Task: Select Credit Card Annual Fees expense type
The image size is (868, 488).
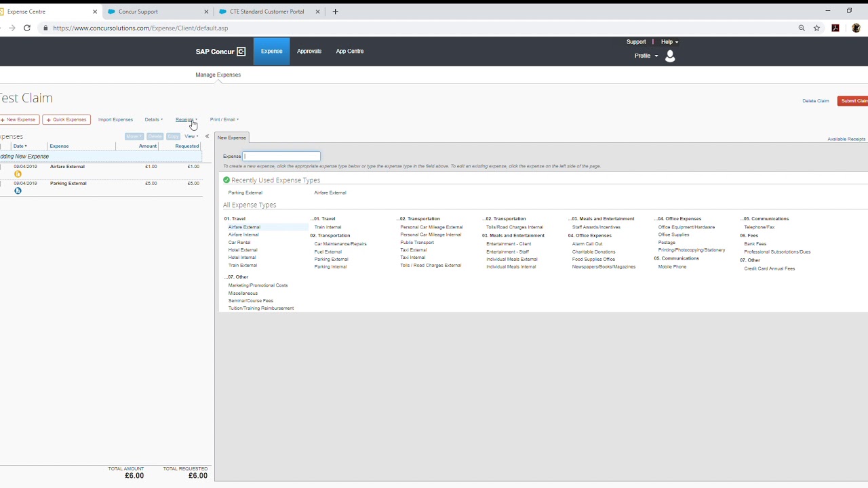Action: [x=770, y=269]
